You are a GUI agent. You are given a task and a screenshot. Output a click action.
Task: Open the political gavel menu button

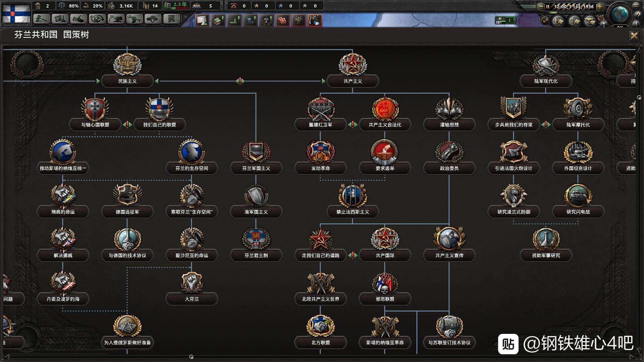click(42, 19)
